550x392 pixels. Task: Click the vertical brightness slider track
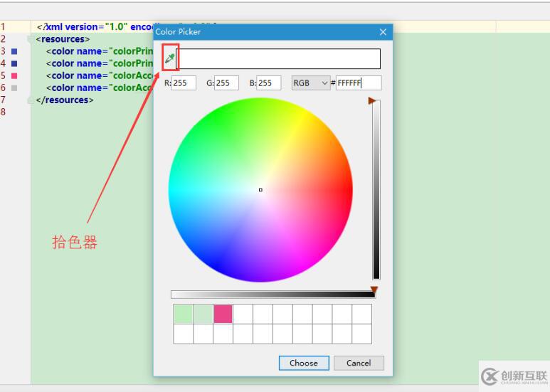pyautogui.click(x=376, y=190)
